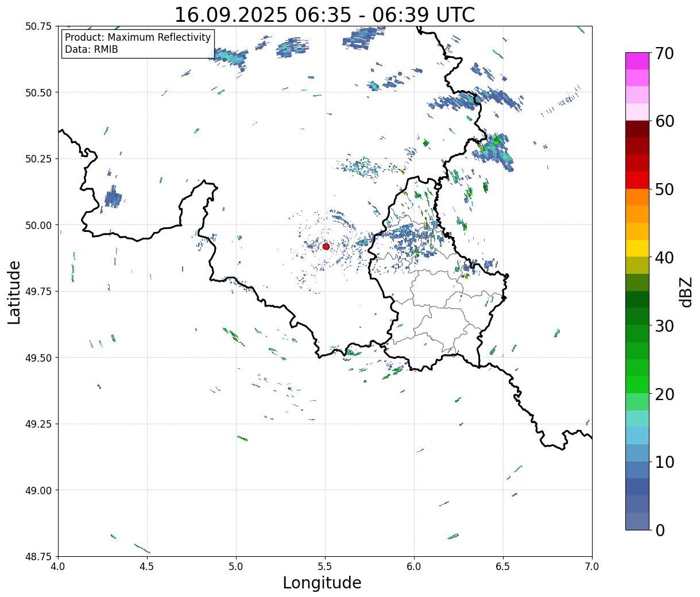This screenshot has width=700, height=597.
Task: Click the yellow swatch just above 40 dBZ
Action: click(x=637, y=248)
